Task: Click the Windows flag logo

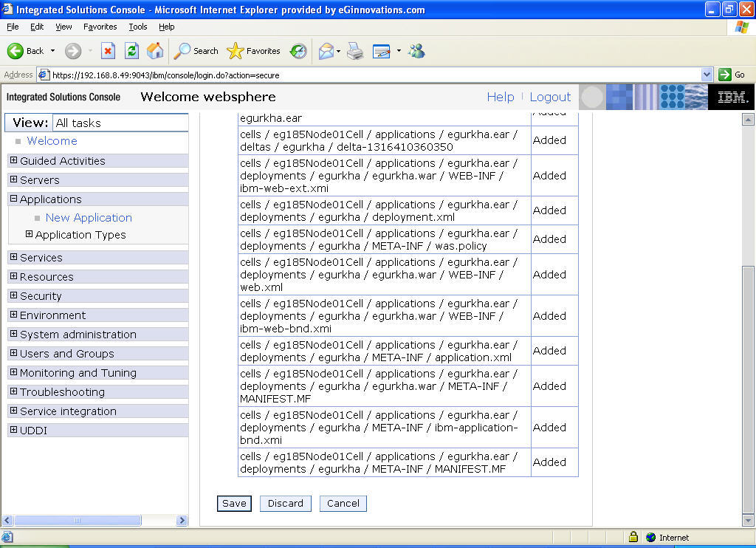Action: (742, 27)
